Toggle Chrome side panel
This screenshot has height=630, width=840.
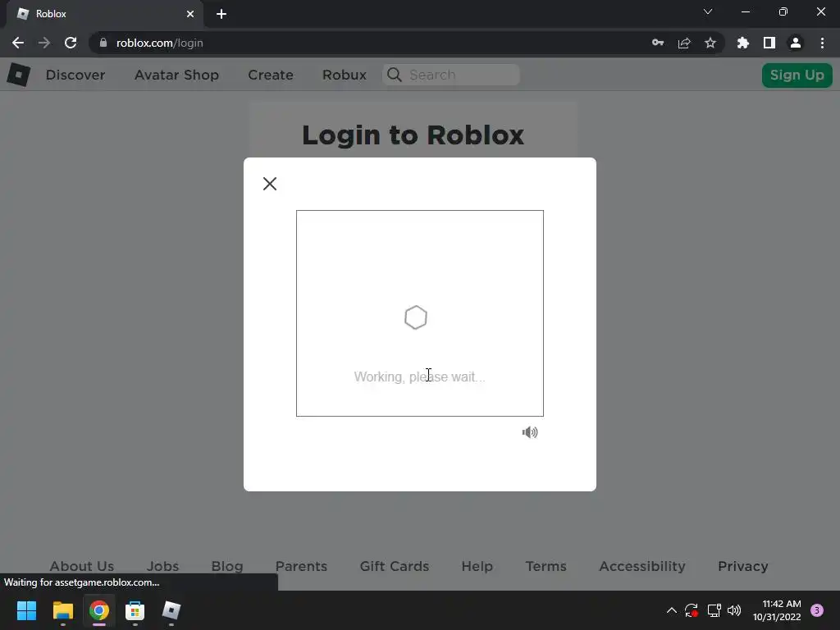pyautogui.click(x=769, y=43)
